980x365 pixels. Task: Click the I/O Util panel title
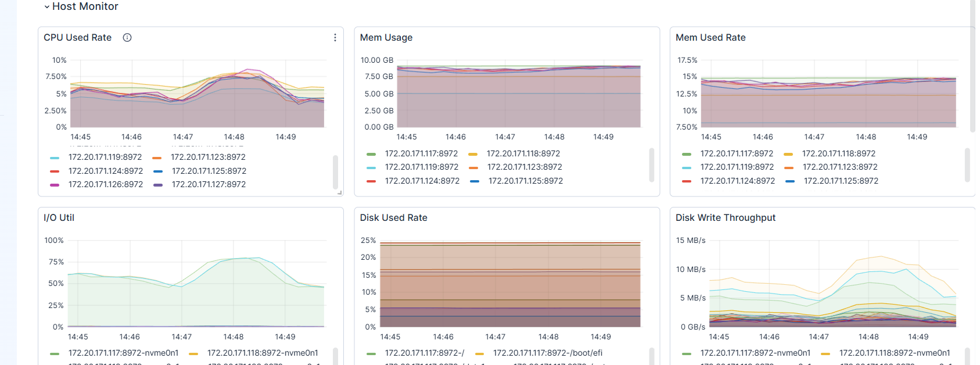59,218
